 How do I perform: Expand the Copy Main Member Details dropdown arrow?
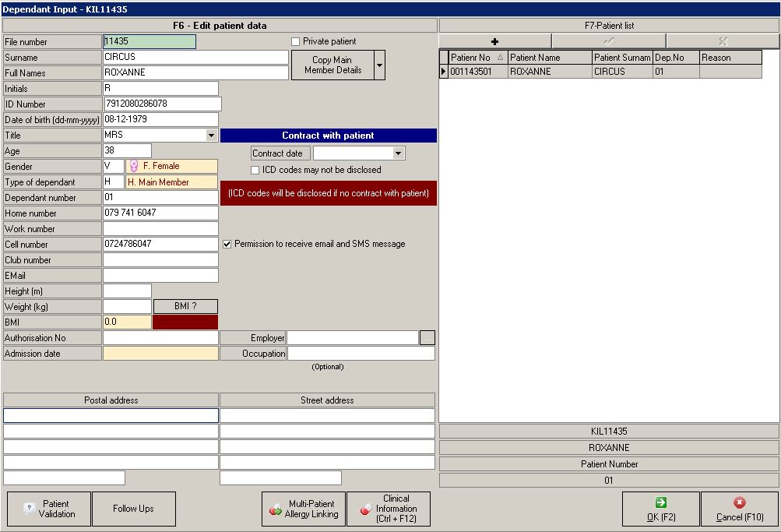378,64
